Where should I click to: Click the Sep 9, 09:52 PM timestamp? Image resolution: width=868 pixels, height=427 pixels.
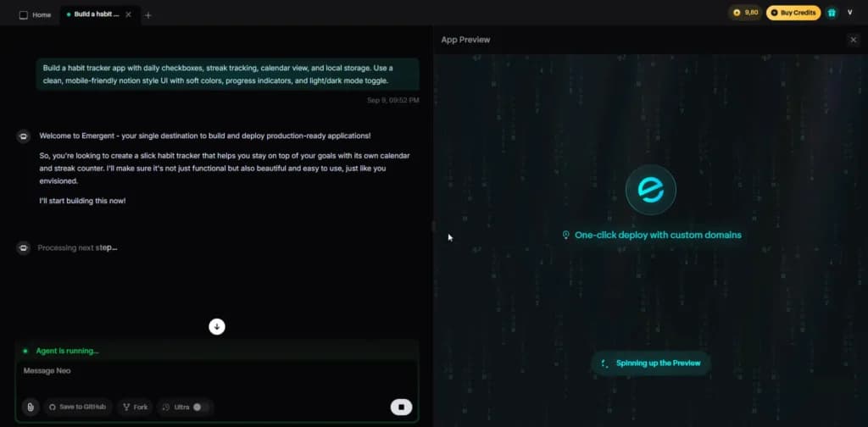(x=393, y=101)
